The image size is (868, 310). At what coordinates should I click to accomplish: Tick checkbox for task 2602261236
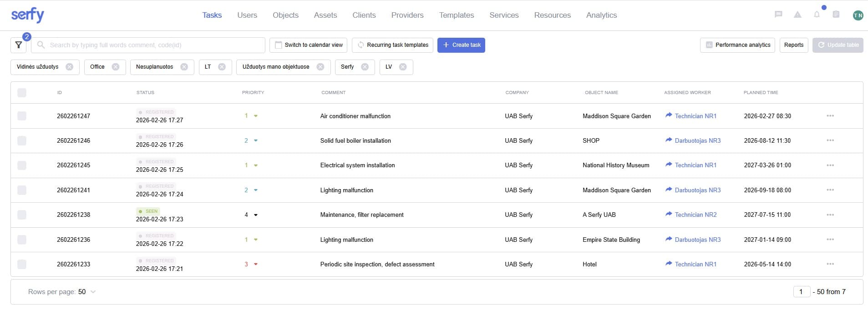click(22, 240)
